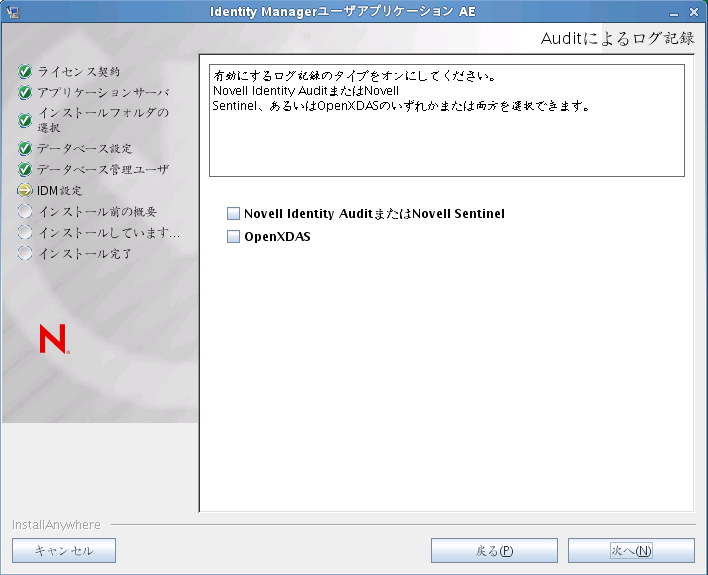
Task: Click the green check next to データベース設定
Action: (x=25, y=148)
